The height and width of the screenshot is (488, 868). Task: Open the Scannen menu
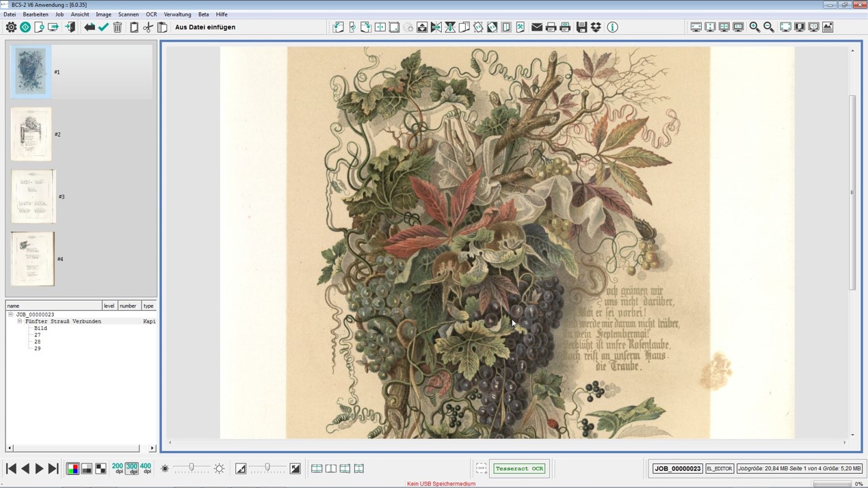[x=129, y=14]
